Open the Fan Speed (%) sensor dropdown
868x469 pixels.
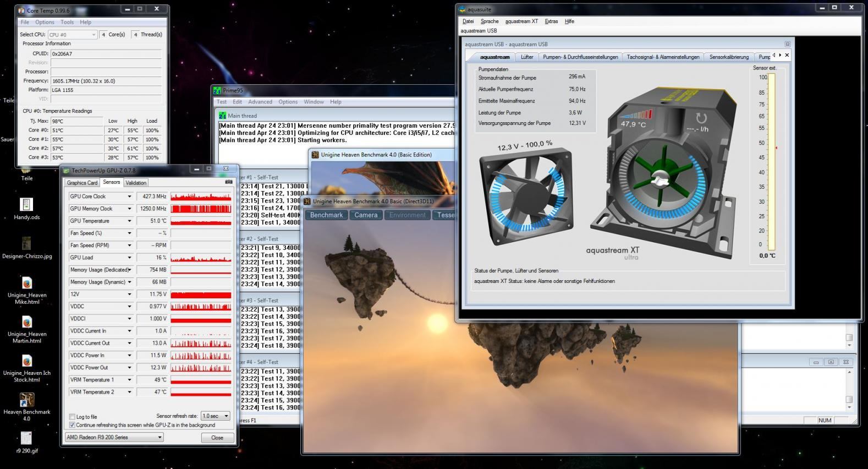pyautogui.click(x=130, y=233)
